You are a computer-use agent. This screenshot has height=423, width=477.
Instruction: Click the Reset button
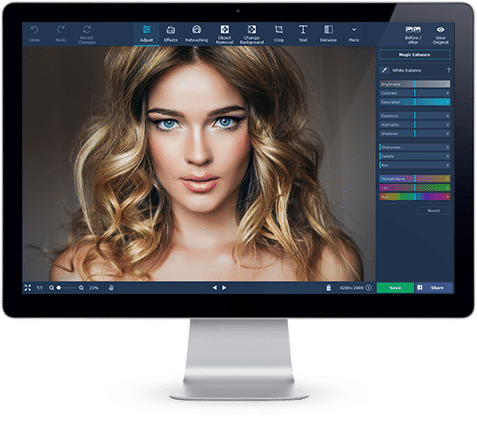coord(434,210)
